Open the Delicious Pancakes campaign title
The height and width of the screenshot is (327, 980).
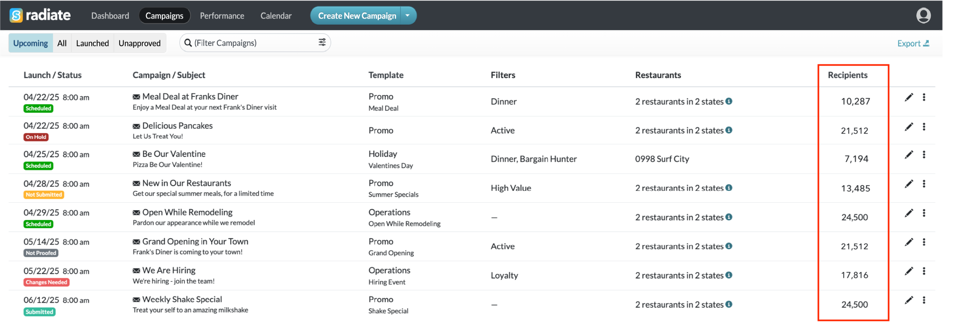177,126
